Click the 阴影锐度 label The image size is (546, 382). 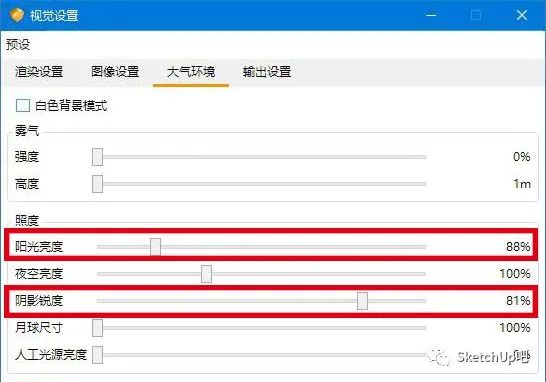click(x=39, y=300)
